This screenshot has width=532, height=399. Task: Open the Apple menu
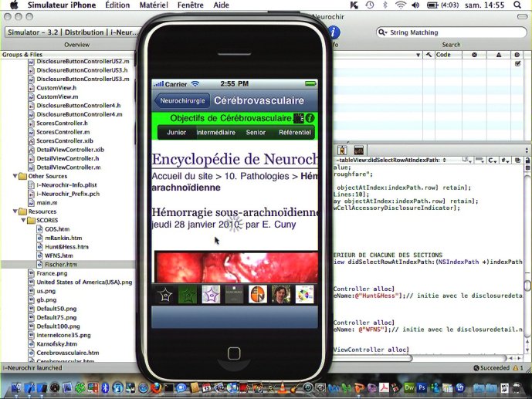click(x=14, y=5)
